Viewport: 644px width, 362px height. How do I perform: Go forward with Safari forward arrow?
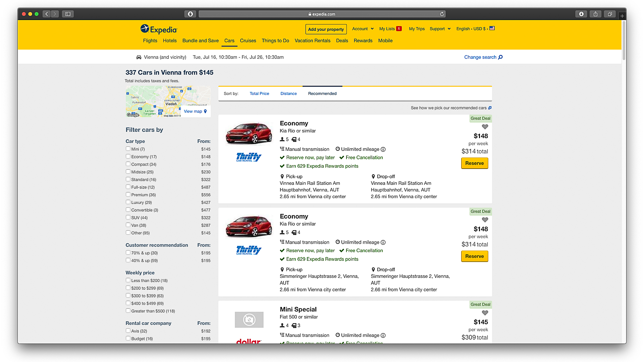[55, 14]
